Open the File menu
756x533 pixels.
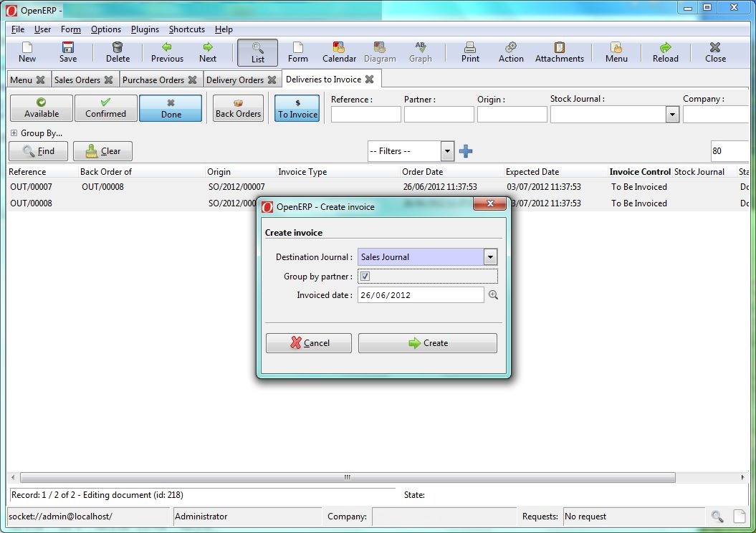click(x=17, y=29)
